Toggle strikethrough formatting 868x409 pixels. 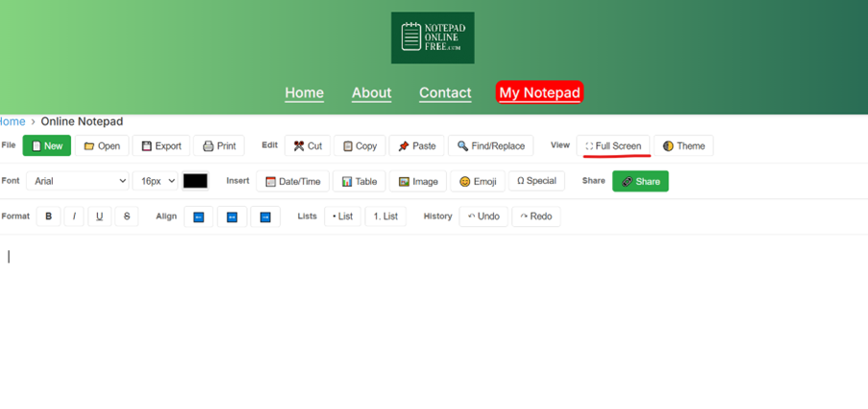pyautogui.click(x=127, y=217)
